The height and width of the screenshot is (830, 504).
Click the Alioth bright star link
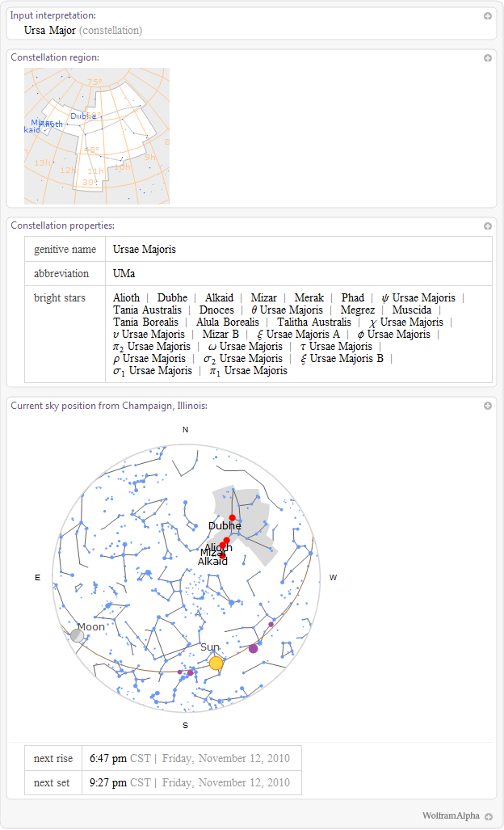tap(126, 298)
